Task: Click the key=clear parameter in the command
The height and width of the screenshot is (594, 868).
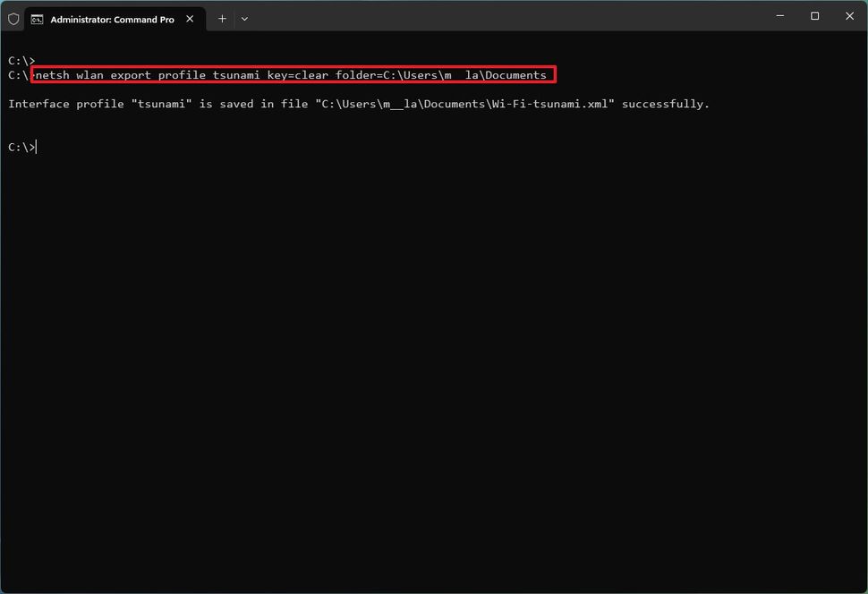Action: coord(298,75)
